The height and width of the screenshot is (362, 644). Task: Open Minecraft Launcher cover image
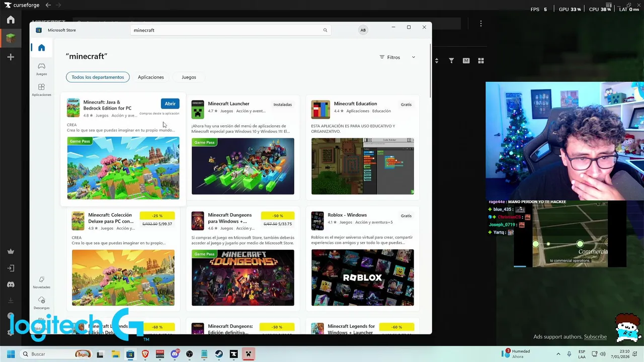tap(243, 166)
